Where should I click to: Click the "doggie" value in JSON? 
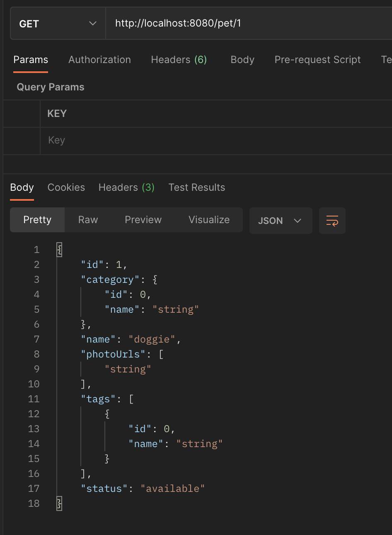point(152,339)
